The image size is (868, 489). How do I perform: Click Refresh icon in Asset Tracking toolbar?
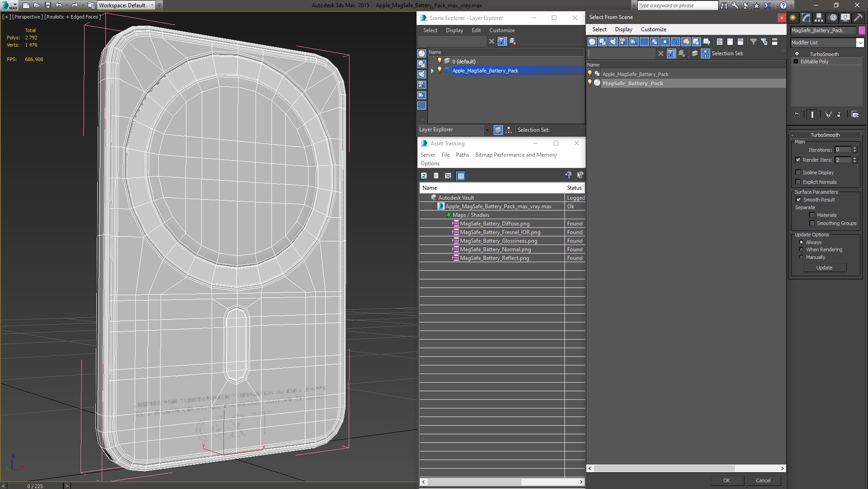424,176
